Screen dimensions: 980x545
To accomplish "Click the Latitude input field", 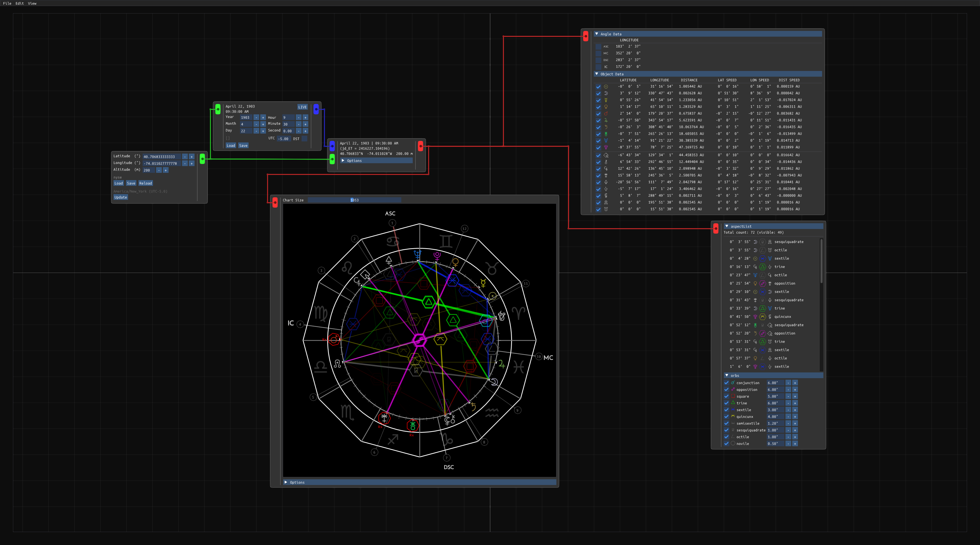I will tap(162, 157).
